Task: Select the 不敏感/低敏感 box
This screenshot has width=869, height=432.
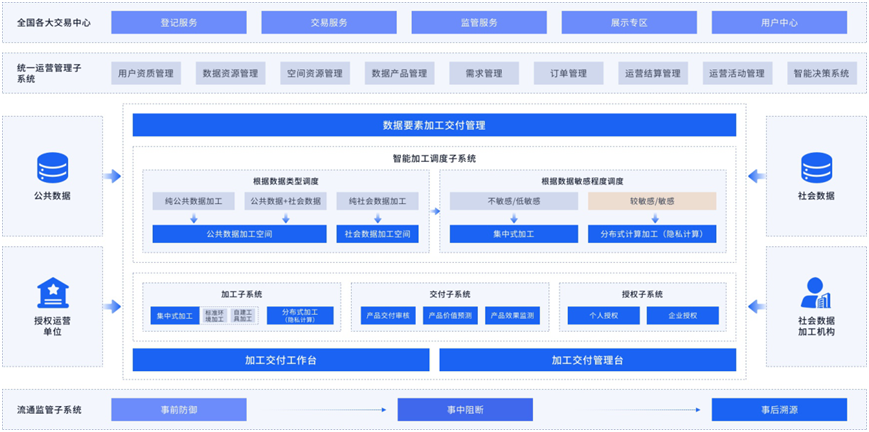Action: pos(514,201)
